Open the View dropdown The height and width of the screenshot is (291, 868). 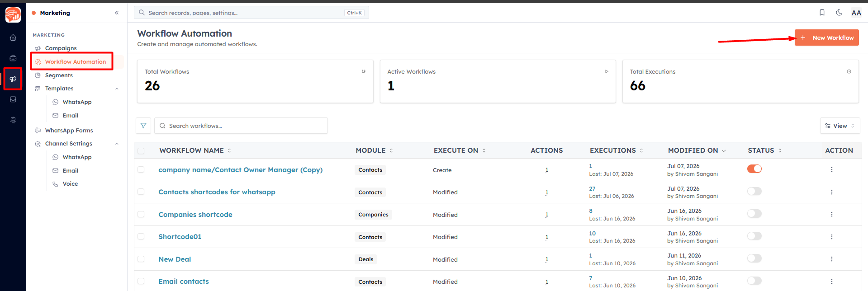coord(840,126)
